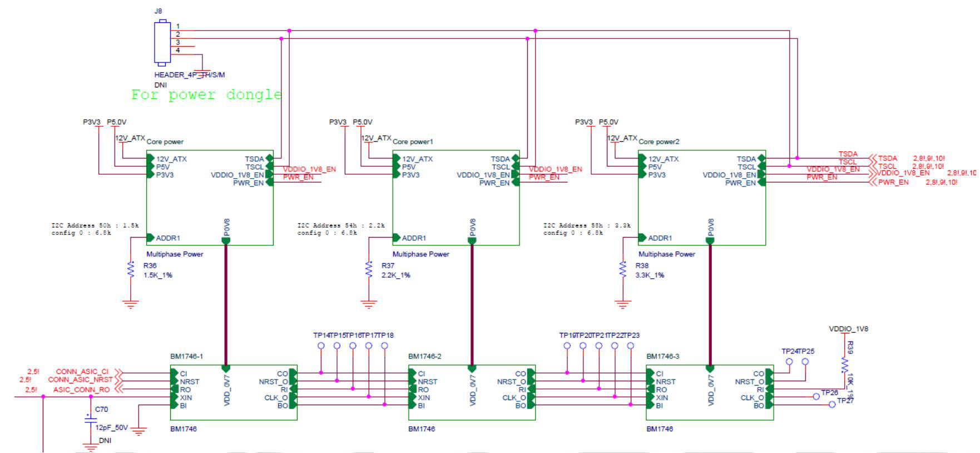The image size is (980, 453).
Task: Click the BM1746-1 ASIC block
Action: 233,392
